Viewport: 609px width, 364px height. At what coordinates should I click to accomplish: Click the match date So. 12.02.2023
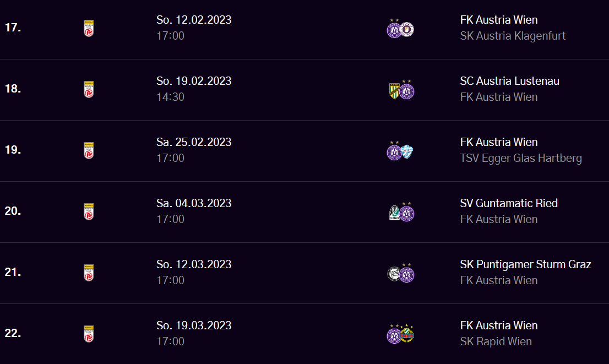click(194, 20)
